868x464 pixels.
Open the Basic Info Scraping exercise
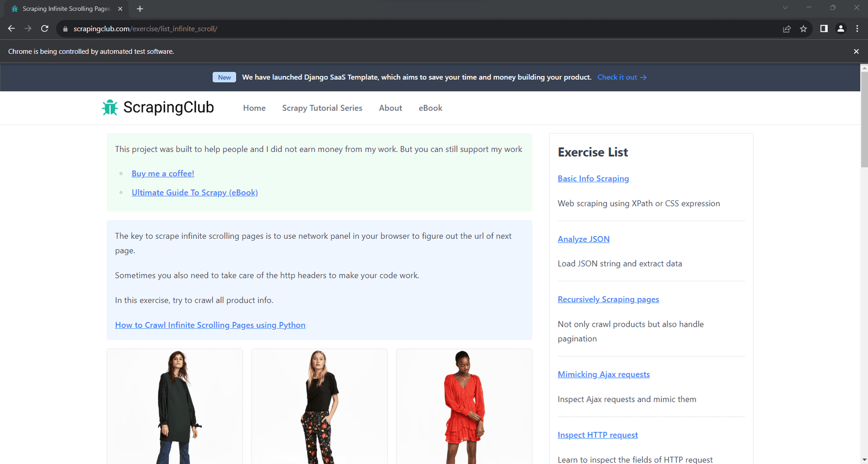point(593,179)
